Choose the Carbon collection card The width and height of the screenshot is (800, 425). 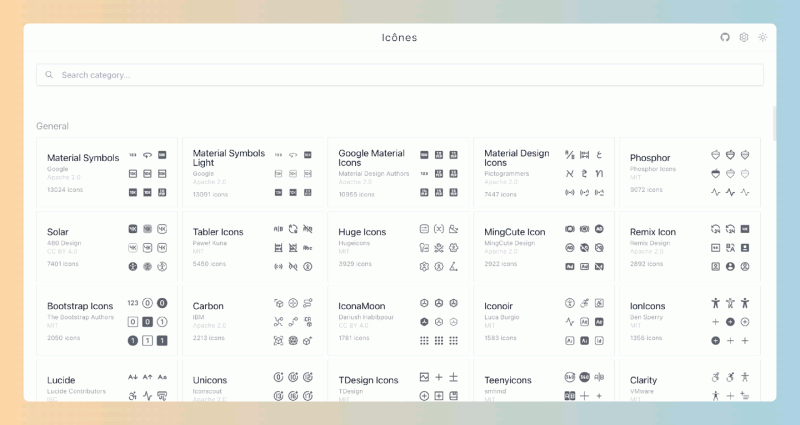253,320
